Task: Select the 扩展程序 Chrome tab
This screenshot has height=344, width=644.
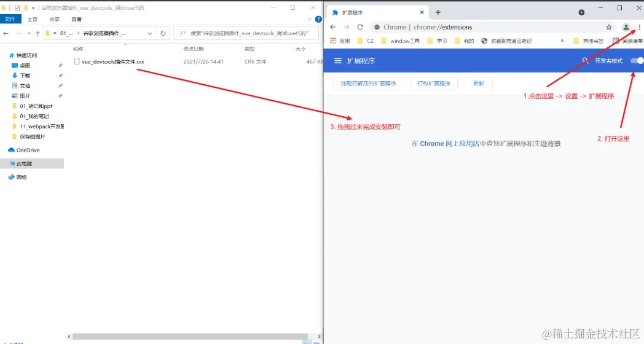Action: (378, 12)
